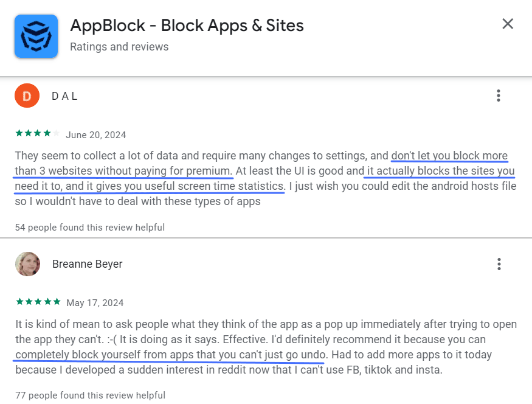Close the ratings and reviews dialog
532x404 pixels.
pyautogui.click(x=508, y=24)
